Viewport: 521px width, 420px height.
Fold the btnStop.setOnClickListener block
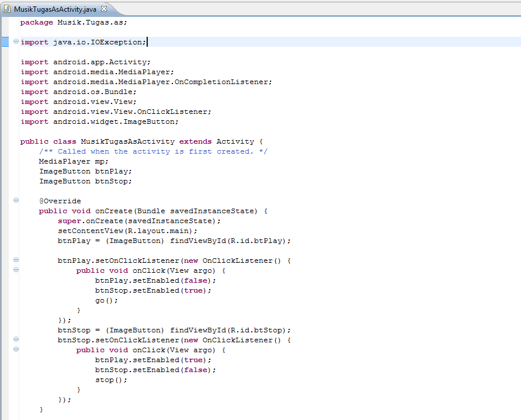tap(16, 339)
